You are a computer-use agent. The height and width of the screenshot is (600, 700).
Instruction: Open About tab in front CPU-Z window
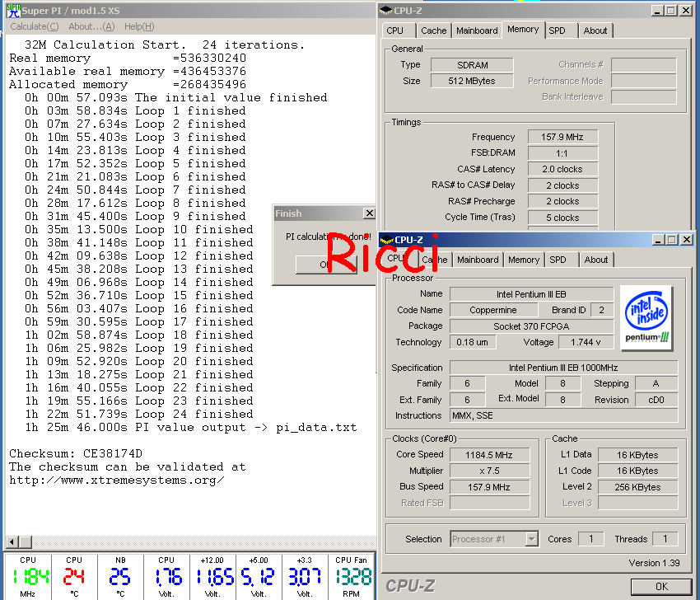point(596,260)
